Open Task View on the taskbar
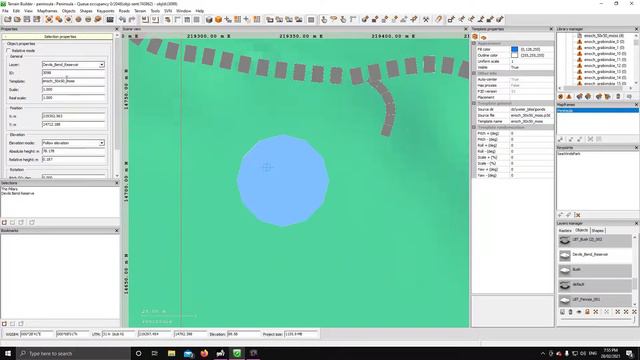Viewport: 640px width, 360px height. (155, 353)
